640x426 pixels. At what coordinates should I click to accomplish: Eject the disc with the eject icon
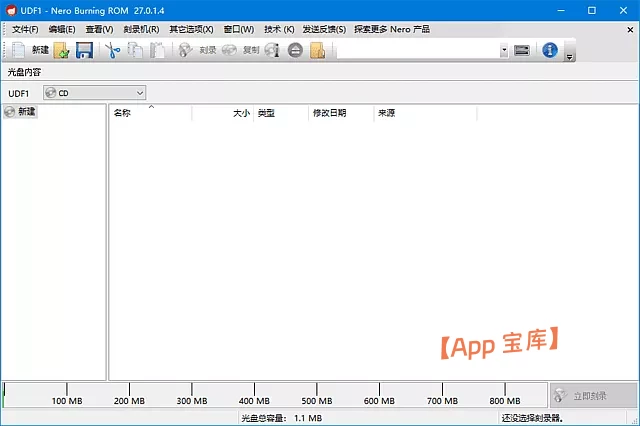[x=295, y=50]
